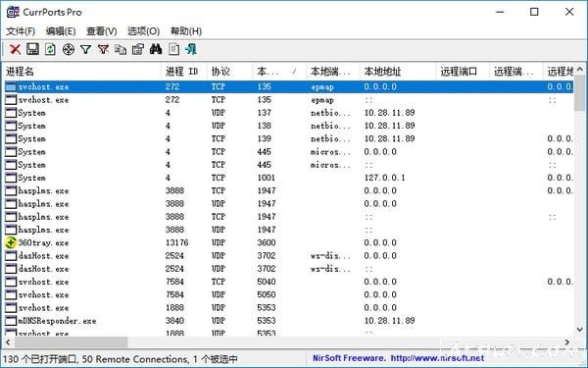Click the CurrPorts Pro title bar icon
Screen dimensions: 588x368
pyautogui.click(x=13, y=12)
